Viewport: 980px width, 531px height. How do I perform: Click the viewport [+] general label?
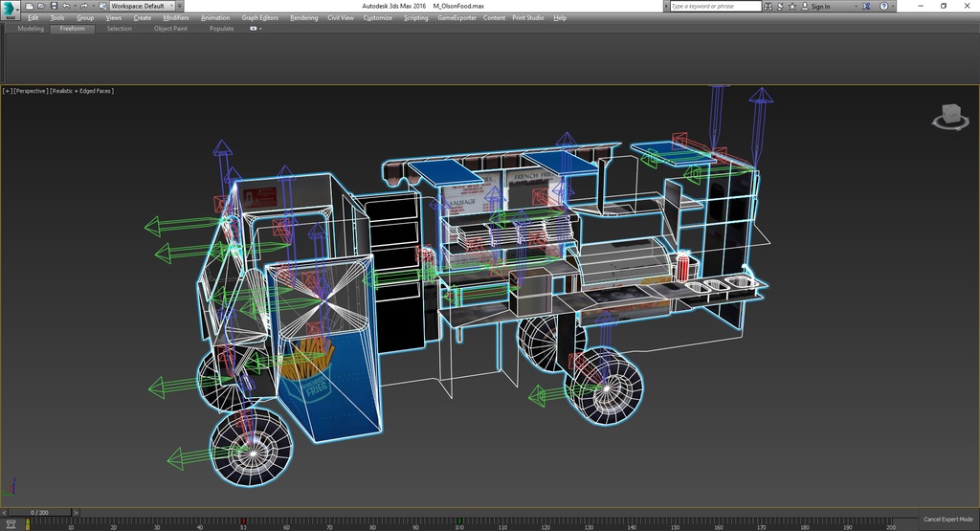pyautogui.click(x=8, y=91)
